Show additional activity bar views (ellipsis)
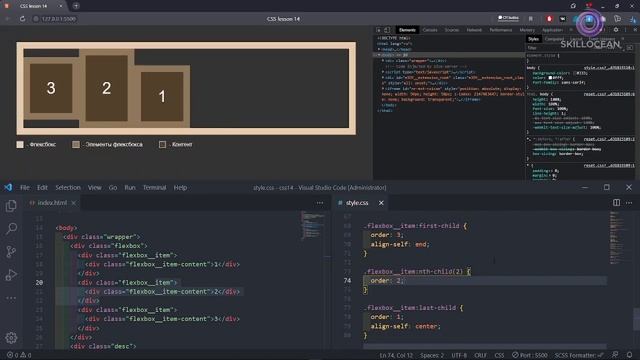 [x=11, y=298]
